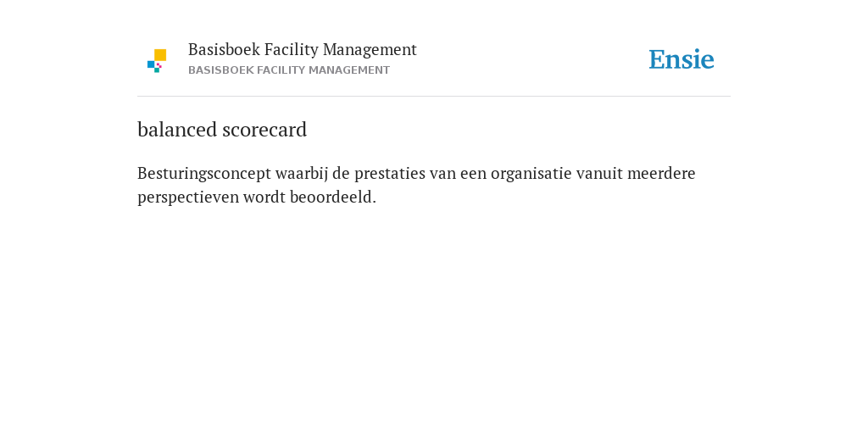Image resolution: width=868 pixels, height=434 pixels.
Task: Click the word organisatie in the definition
Action: pos(531,174)
